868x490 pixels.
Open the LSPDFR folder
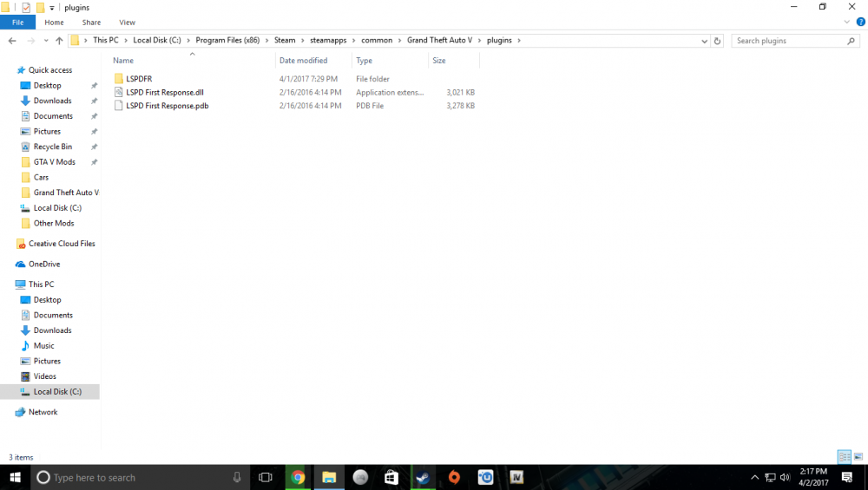138,79
